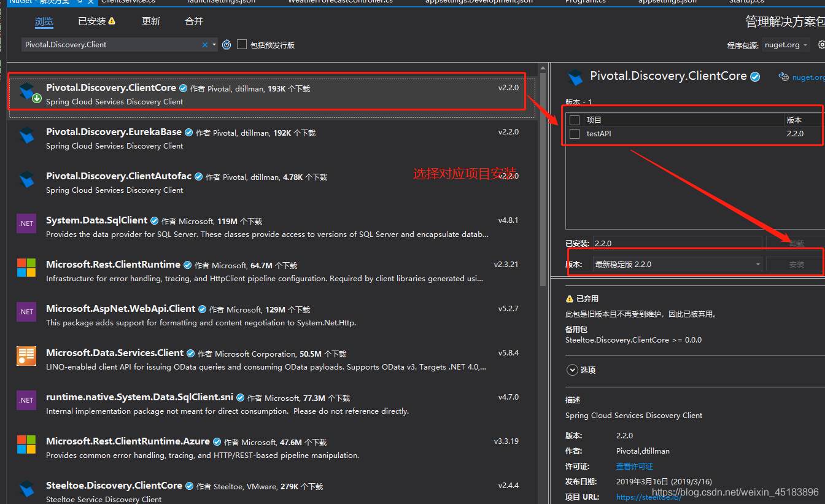Open the 查看许可证 link
825x504 pixels.
635,467
